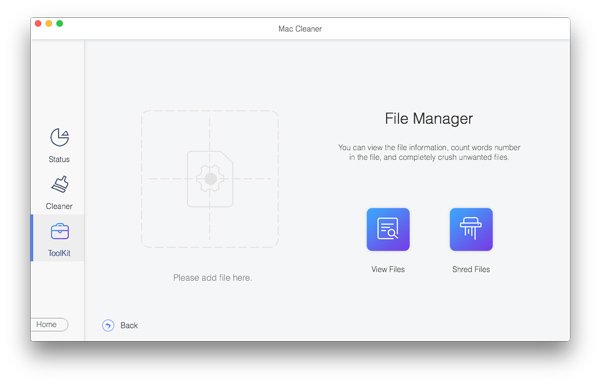The width and height of the screenshot is (600, 384).
Task: Click the 'Please add file here.' text
Action: click(212, 278)
